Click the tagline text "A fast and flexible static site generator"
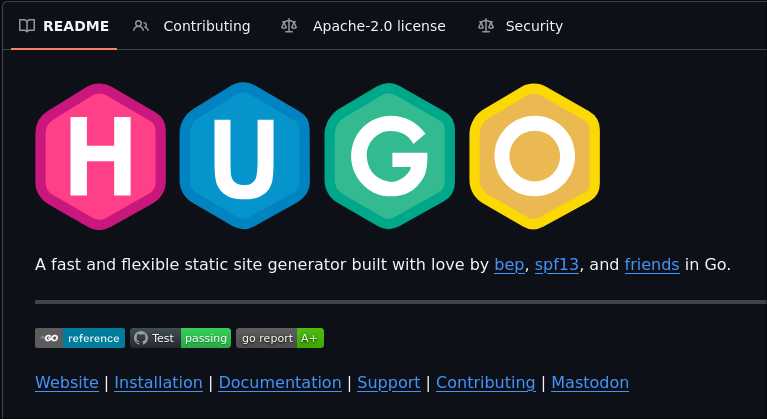 tap(191, 265)
